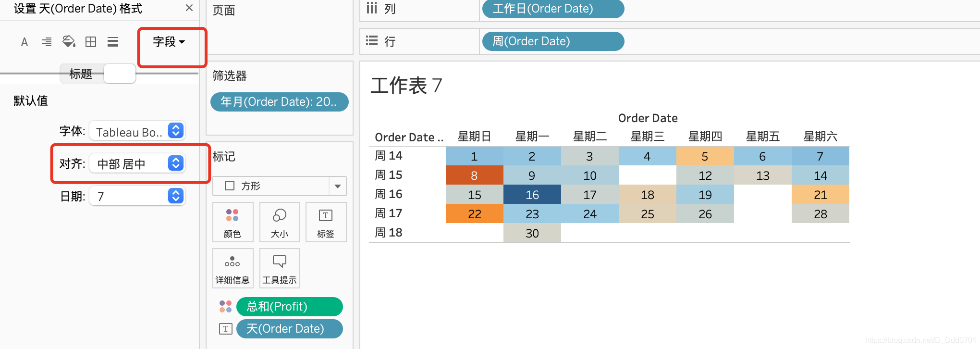Click the 颜色 marks card button

point(233,222)
